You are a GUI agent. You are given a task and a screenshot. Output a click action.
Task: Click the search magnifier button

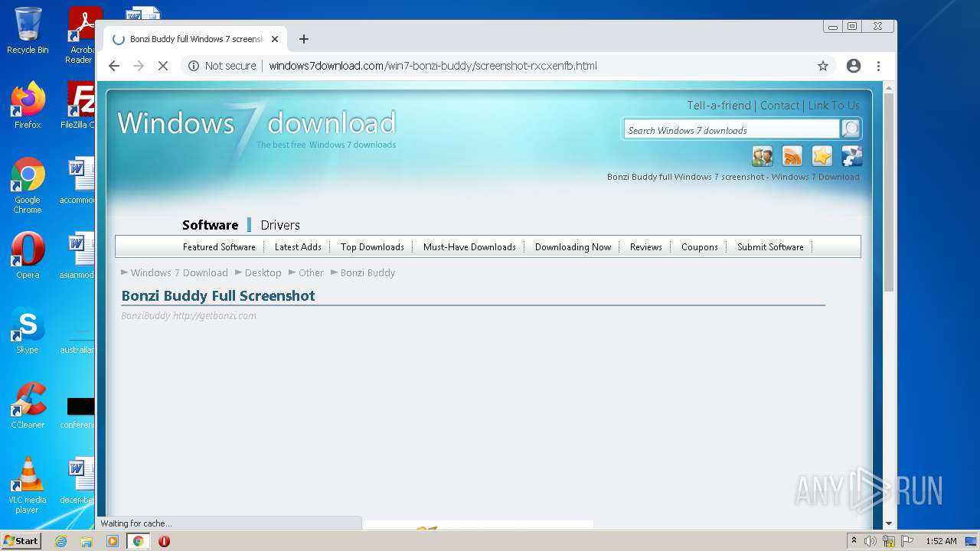pos(850,129)
